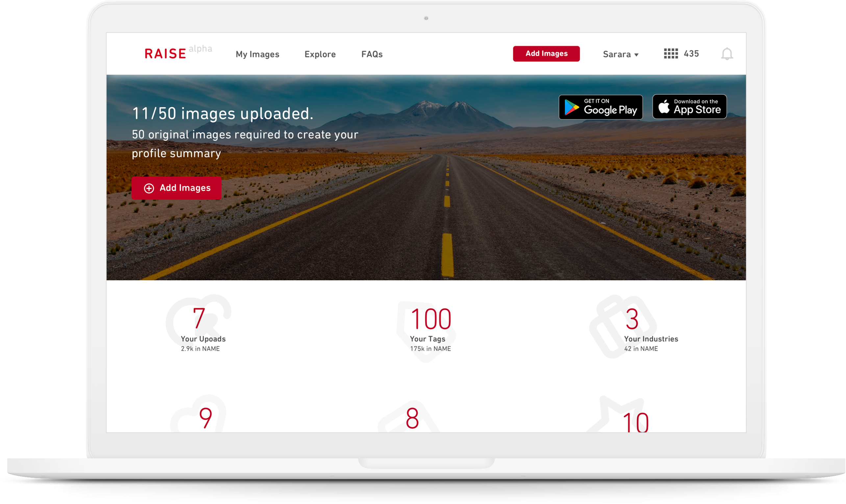Open the grid apps icon
The height and width of the screenshot is (504, 846).
[671, 54]
